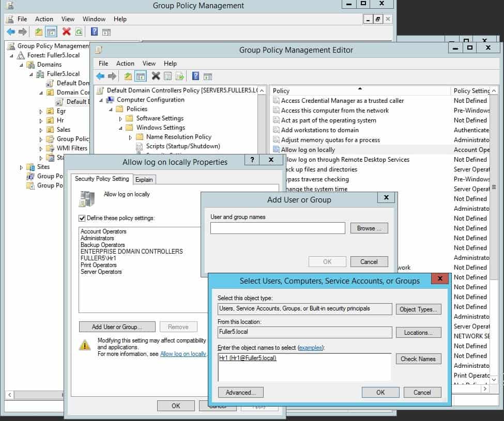Click Forest Fuller5.local tree icon
Screen dimensions: 504x421
21,55
